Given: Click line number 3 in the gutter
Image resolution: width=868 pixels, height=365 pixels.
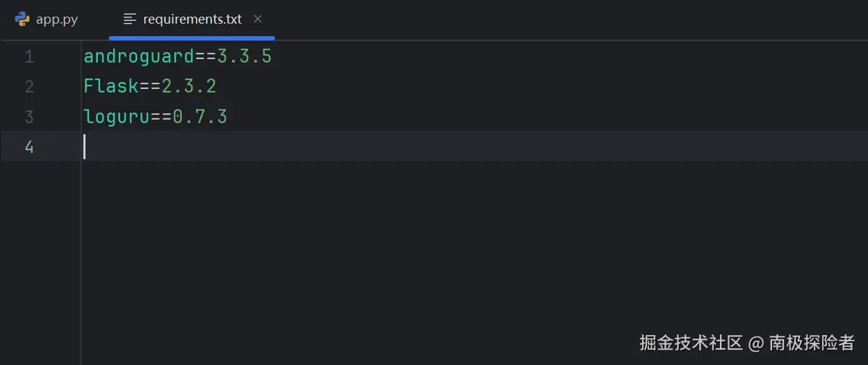Looking at the screenshot, I should 29,117.
